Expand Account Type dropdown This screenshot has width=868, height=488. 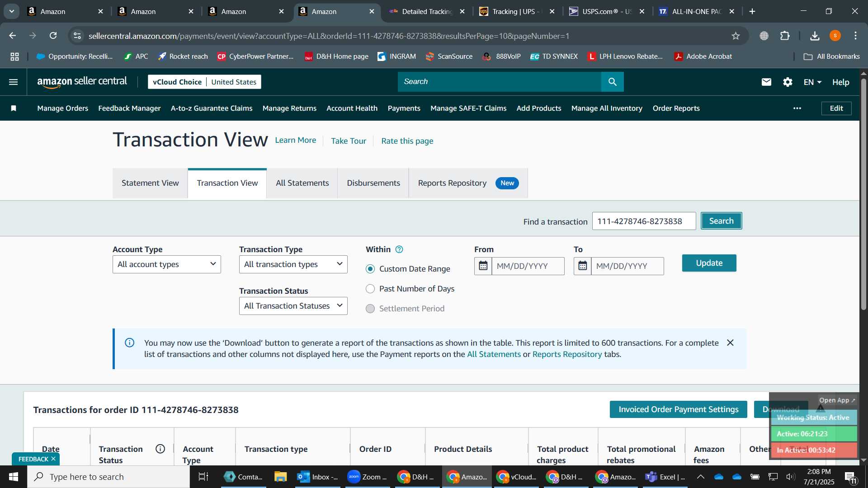point(167,264)
